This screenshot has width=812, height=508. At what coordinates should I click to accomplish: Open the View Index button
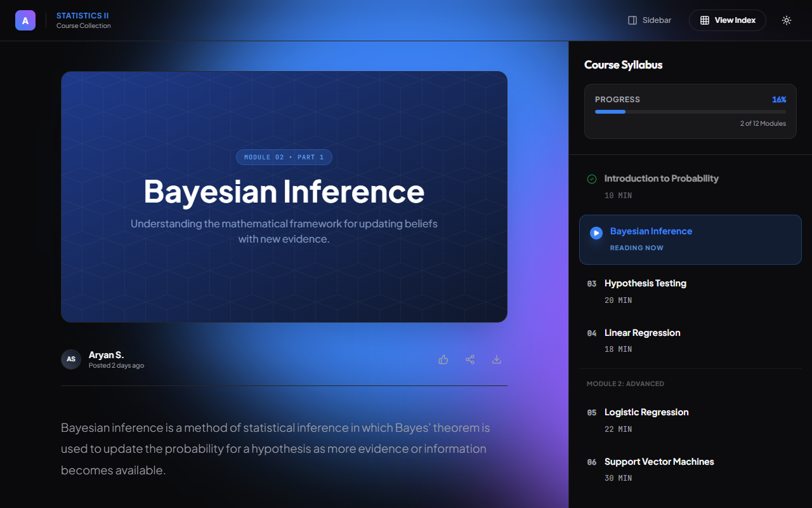(727, 20)
